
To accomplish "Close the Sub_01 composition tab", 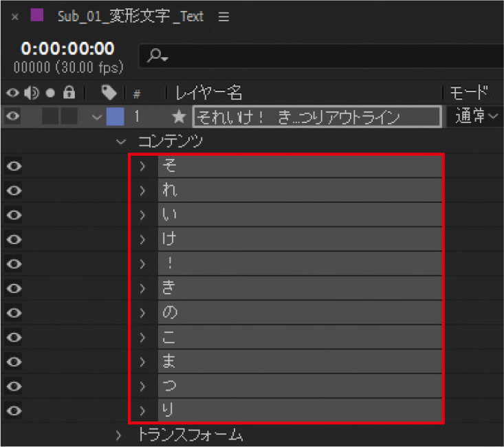I will (14, 17).
